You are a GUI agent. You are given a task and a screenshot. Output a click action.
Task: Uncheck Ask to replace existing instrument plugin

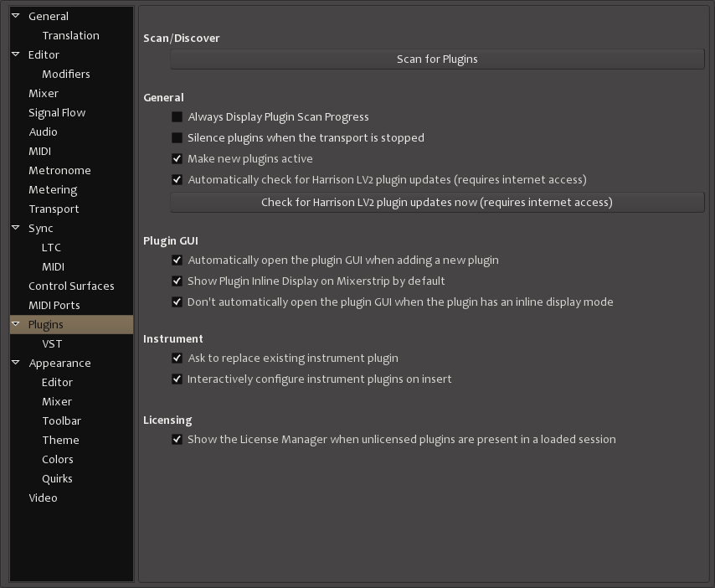coord(177,358)
